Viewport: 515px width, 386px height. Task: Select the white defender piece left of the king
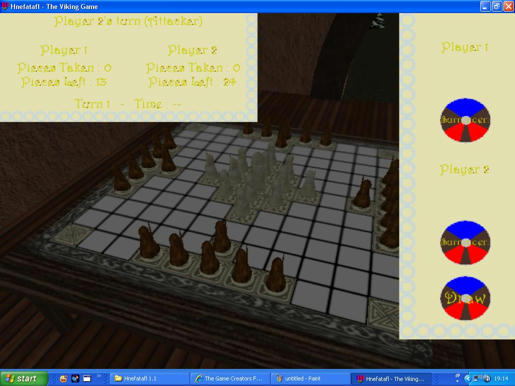211,167
